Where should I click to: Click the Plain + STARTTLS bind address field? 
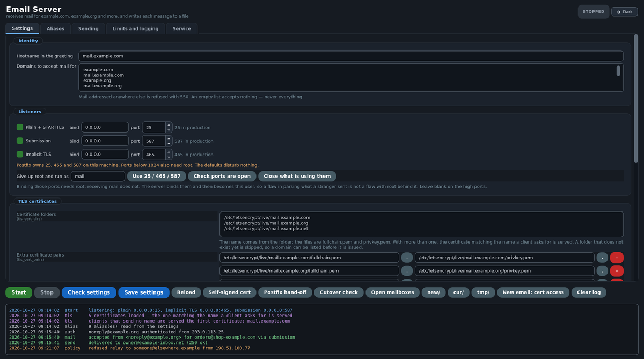pyautogui.click(x=105, y=127)
